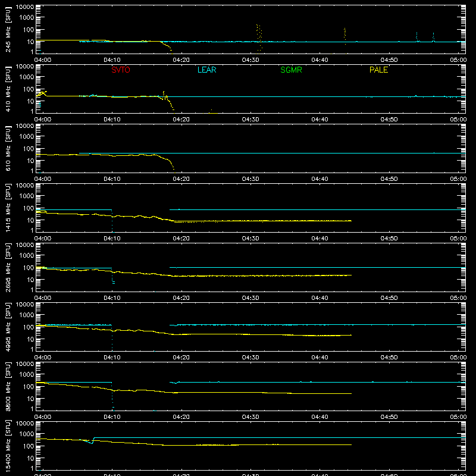Click the cyan LEAR station label
476x476 pixels.
coord(206,70)
